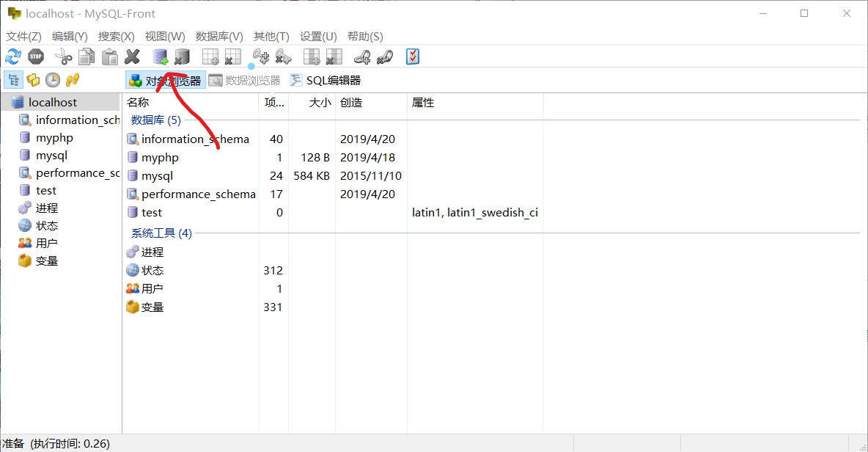Open the 数据库(V) menu
868x452 pixels.
[x=219, y=37]
